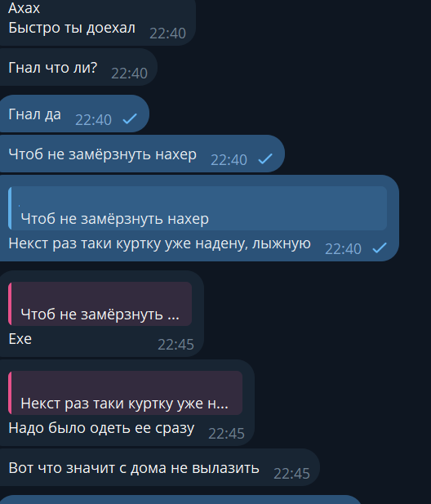Click the pink reply bar above 'Ехе'
The height and width of the screenshot is (504, 431).
10,304
